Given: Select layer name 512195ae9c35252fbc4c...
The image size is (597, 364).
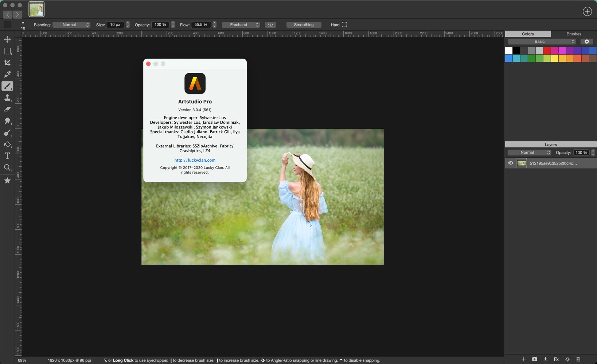Looking at the screenshot, I should click(553, 163).
